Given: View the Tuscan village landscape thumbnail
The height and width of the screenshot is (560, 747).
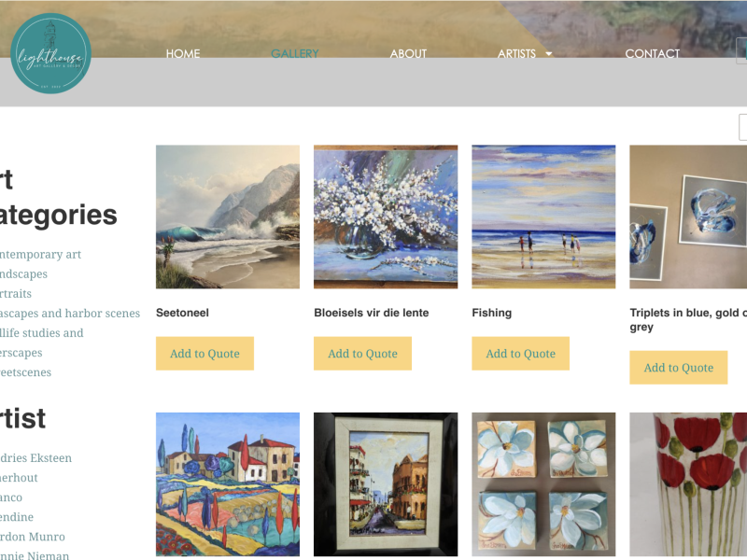Looking at the screenshot, I should click(228, 484).
